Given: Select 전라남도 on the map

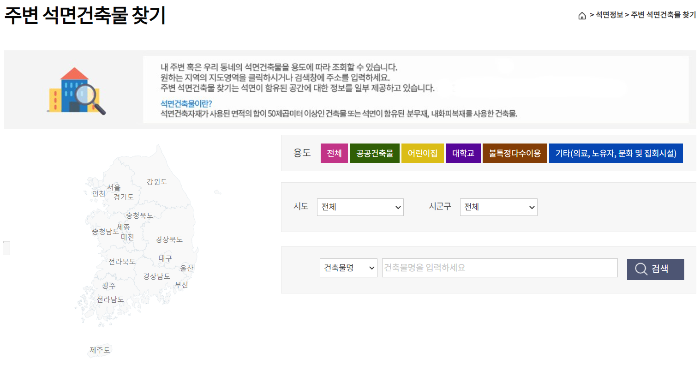Looking at the screenshot, I should 110,299.
